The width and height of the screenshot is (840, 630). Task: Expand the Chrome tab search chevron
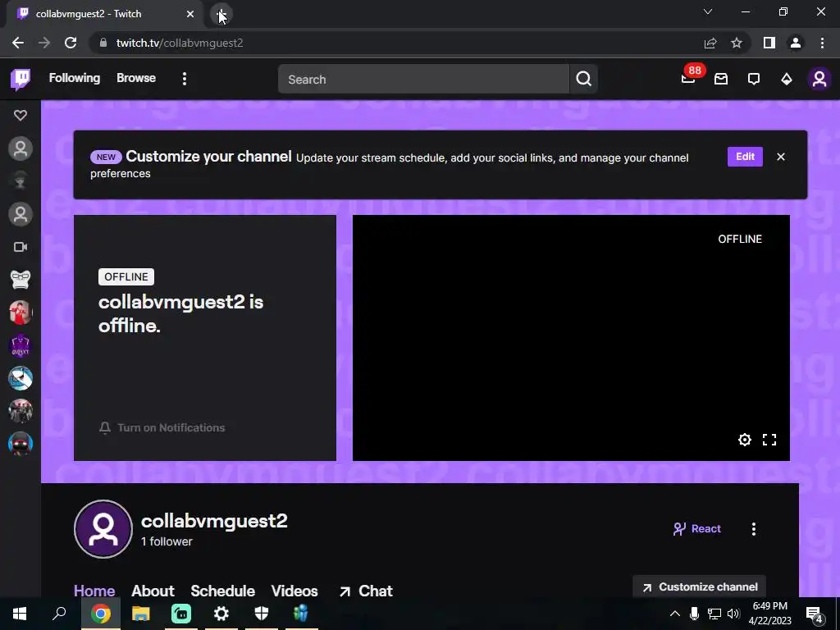(x=708, y=11)
